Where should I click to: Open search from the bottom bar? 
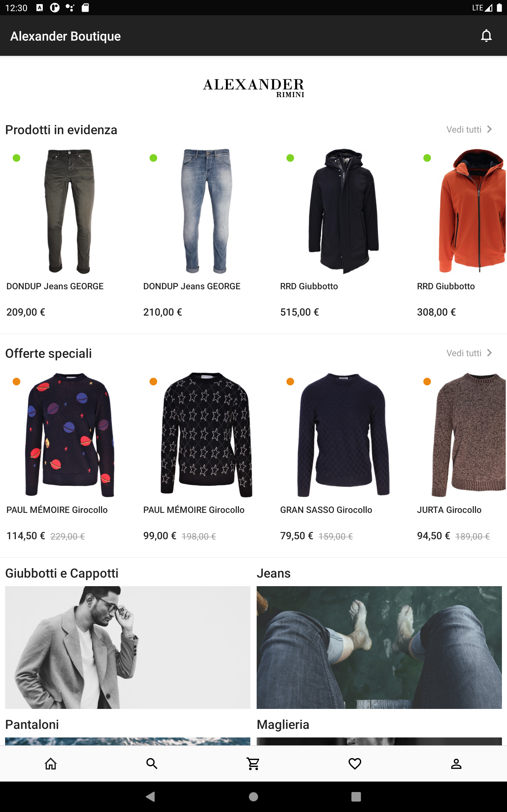click(152, 763)
